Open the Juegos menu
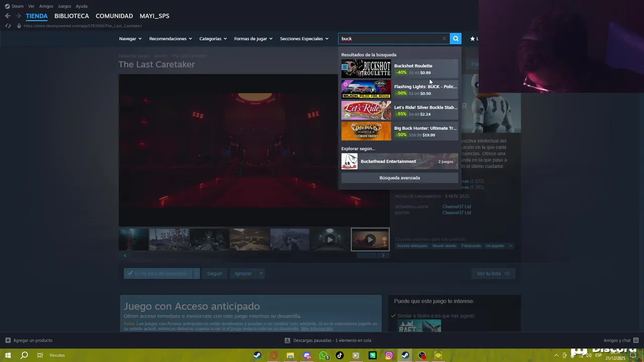This screenshot has width=644, height=362. tap(64, 6)
